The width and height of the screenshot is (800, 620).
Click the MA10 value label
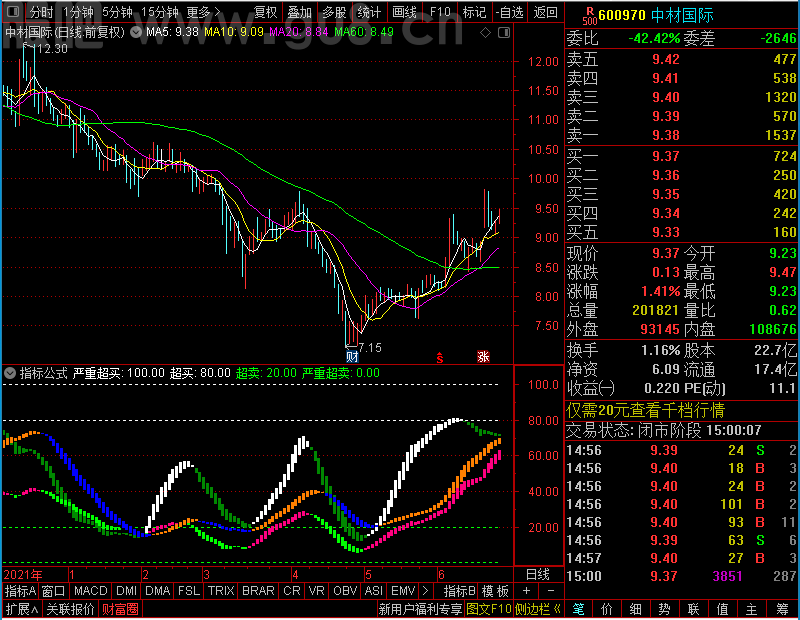click(234, 32)
